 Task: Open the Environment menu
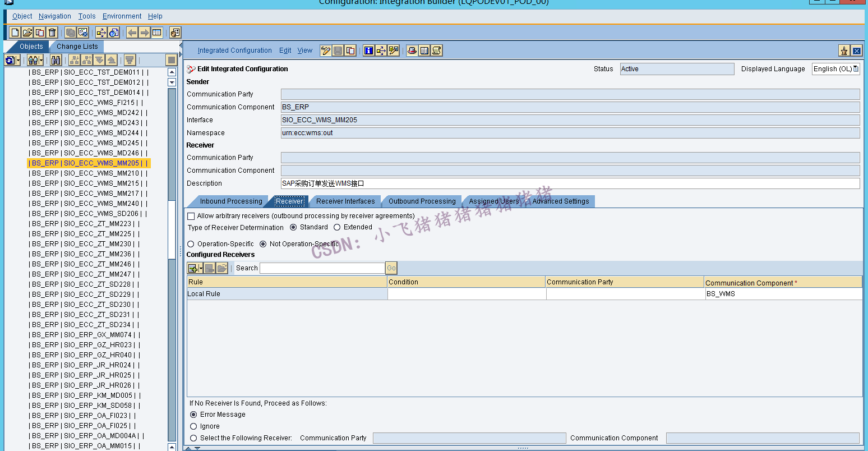tap(122, 16)
